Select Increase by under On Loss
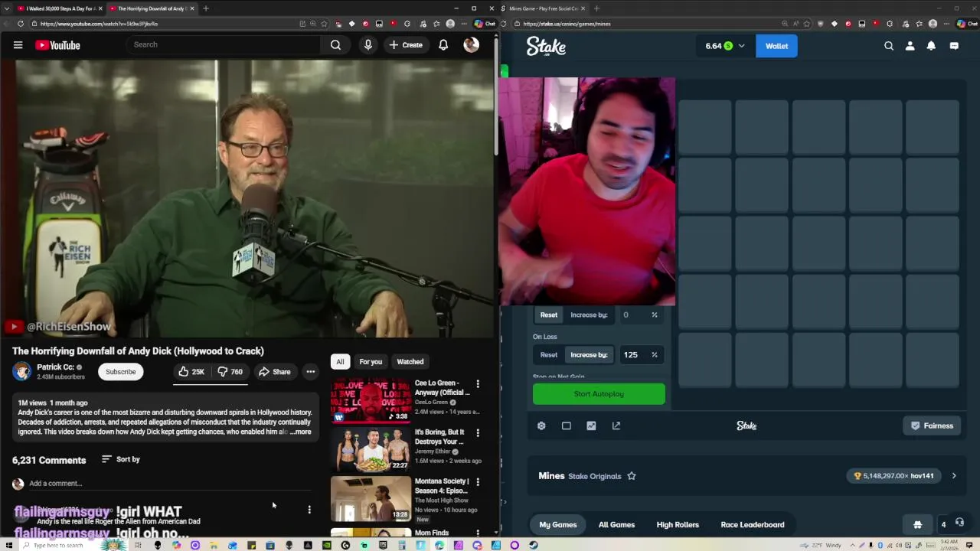 tap(589, 354)
